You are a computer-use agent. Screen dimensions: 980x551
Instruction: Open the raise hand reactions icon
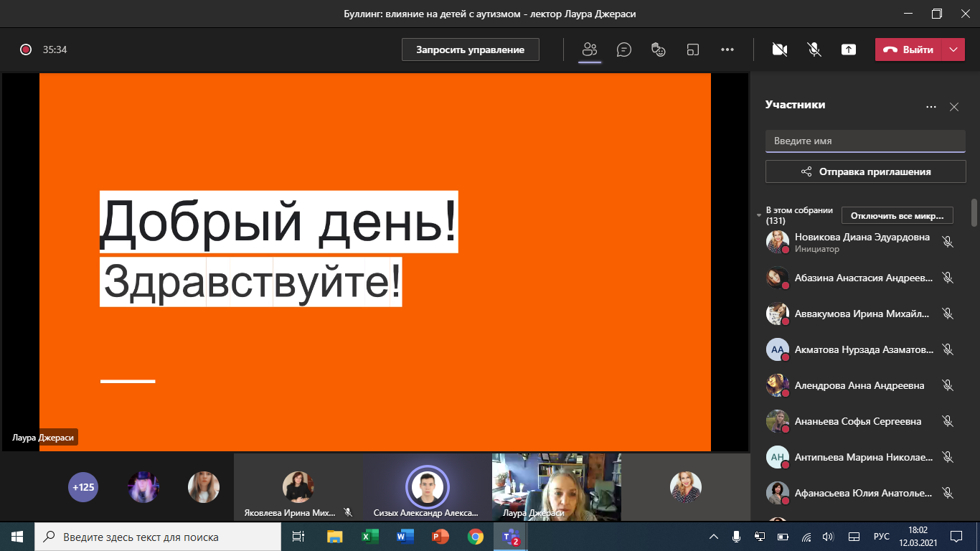[x=658, y=50]
